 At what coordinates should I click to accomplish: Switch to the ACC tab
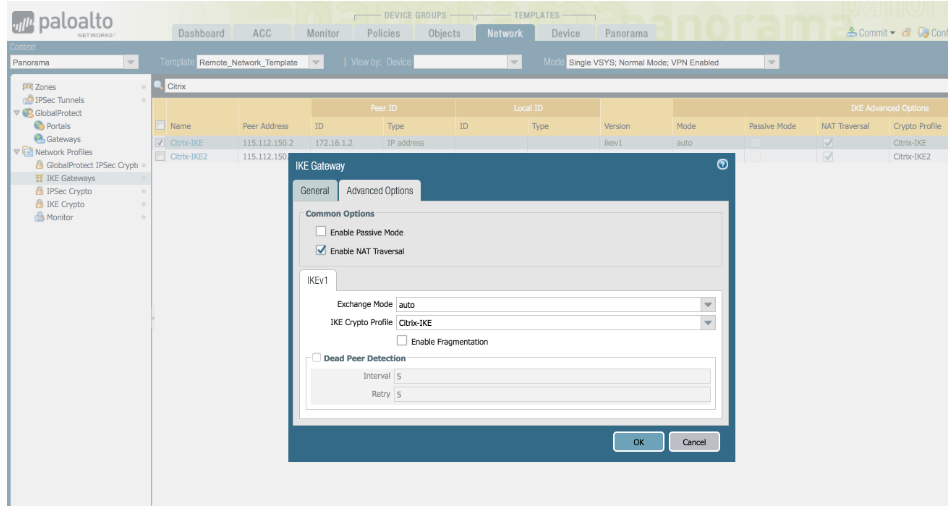pos(261,33)
